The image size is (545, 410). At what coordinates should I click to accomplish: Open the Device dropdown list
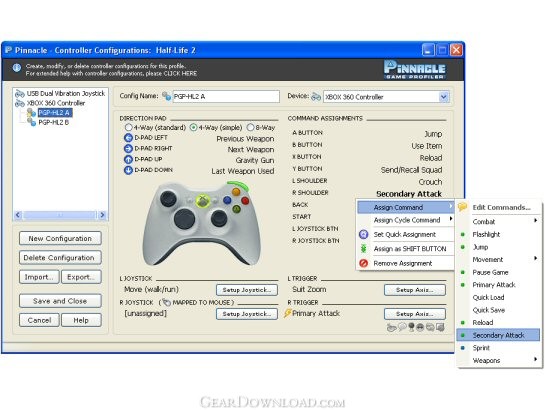pyautogui.click(x=444, y=97)
